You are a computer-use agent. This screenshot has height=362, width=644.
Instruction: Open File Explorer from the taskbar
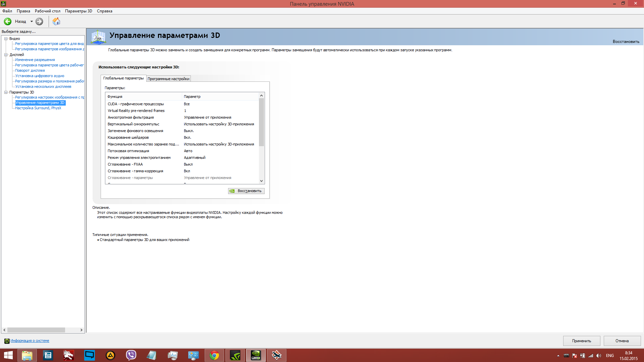point(27,355)
